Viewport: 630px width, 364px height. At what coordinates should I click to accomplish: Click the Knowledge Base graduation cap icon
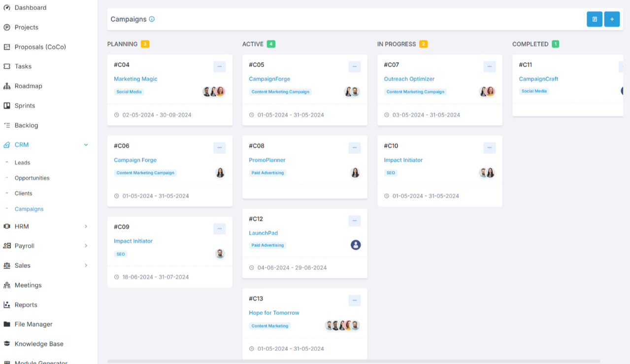(7, 344)
